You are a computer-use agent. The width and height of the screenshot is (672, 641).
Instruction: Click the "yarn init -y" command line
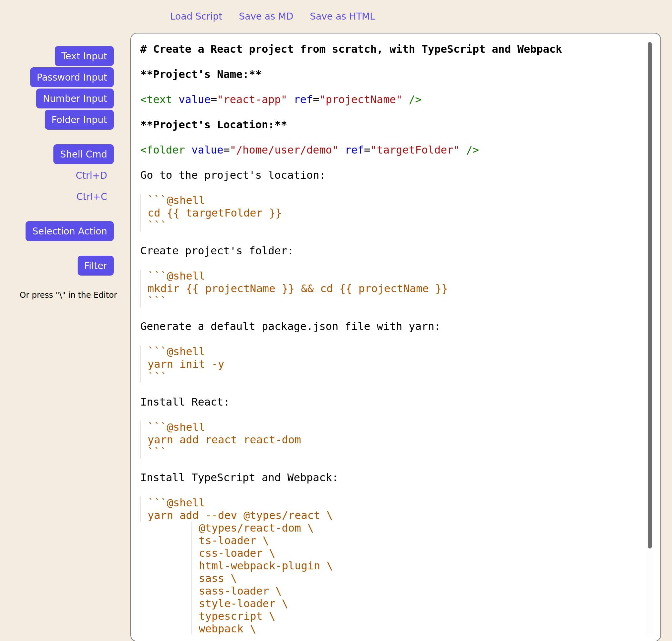coord(186,364)
